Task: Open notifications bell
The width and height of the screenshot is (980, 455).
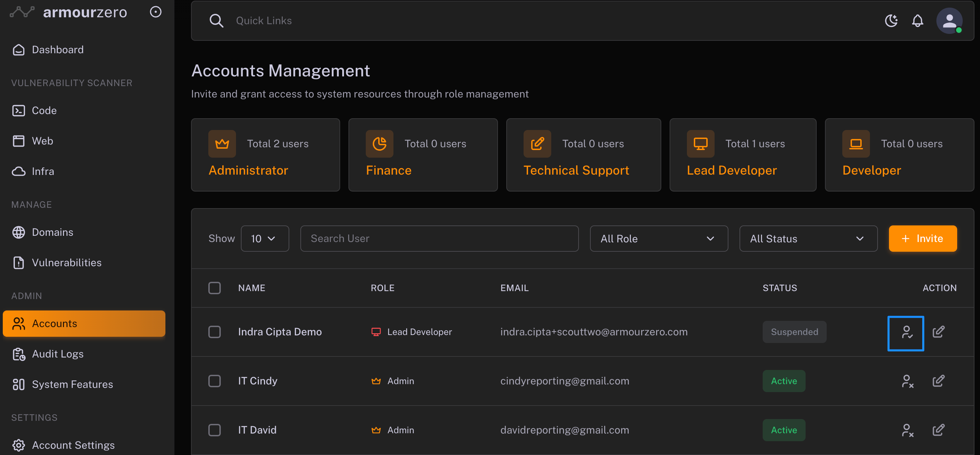Action: (917, 20)
